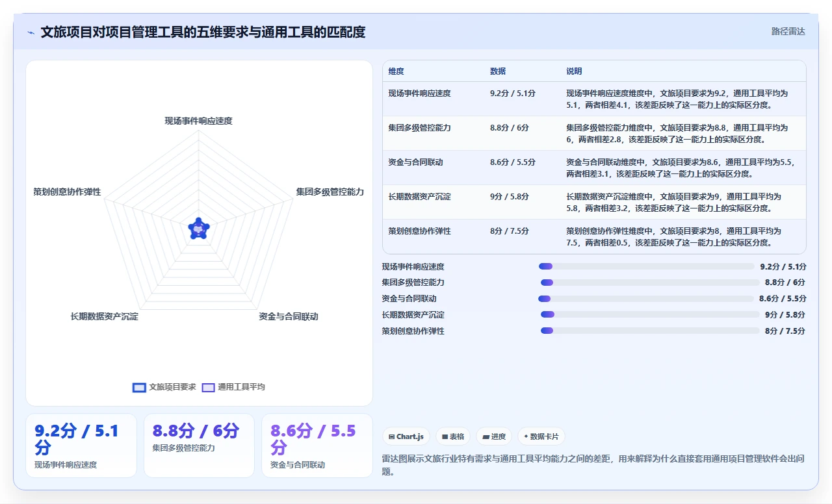Click radar axis label 策划创意协作弹性
The image size is (832, 504).
coord(68,192)
